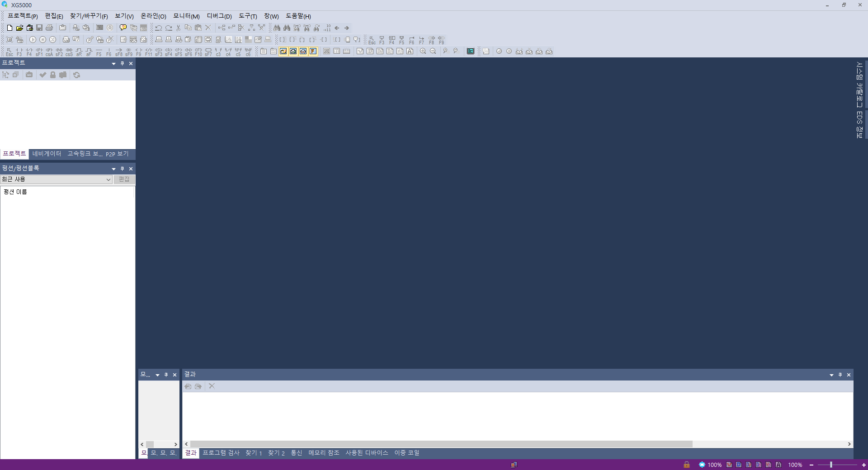This screenshot has height=470, width=868.
Task: Click the padlock icon in status bar
Action: coord(687,465)
